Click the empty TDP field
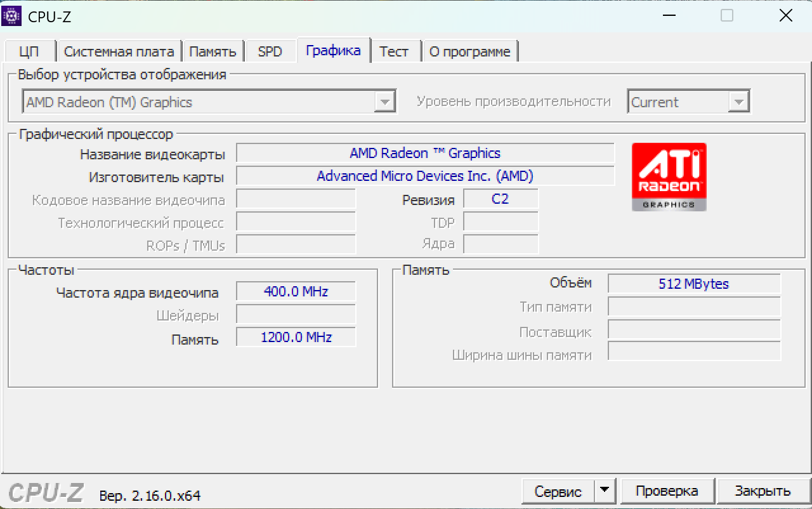Image resolution: width=812 pixels, height=509 pixels. point(501,221)
